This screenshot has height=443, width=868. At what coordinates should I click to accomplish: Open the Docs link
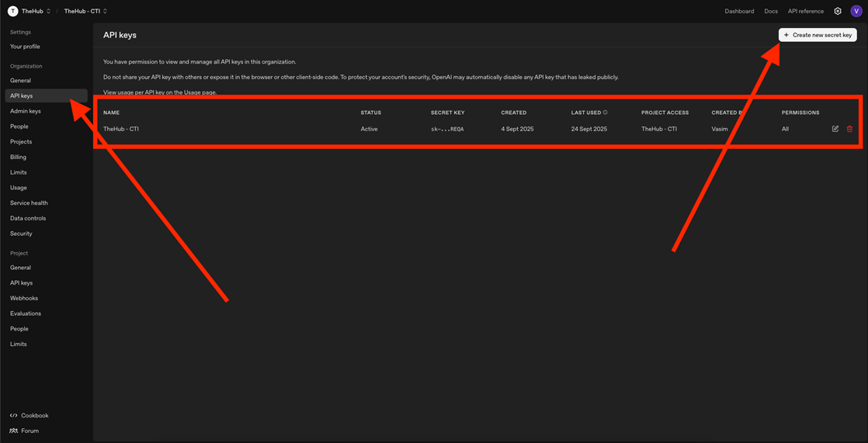(771, 12)
